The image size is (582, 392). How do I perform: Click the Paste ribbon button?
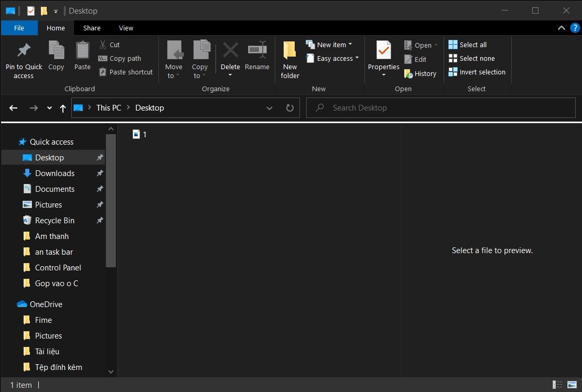pyautogui.click(x=82, y=56)
